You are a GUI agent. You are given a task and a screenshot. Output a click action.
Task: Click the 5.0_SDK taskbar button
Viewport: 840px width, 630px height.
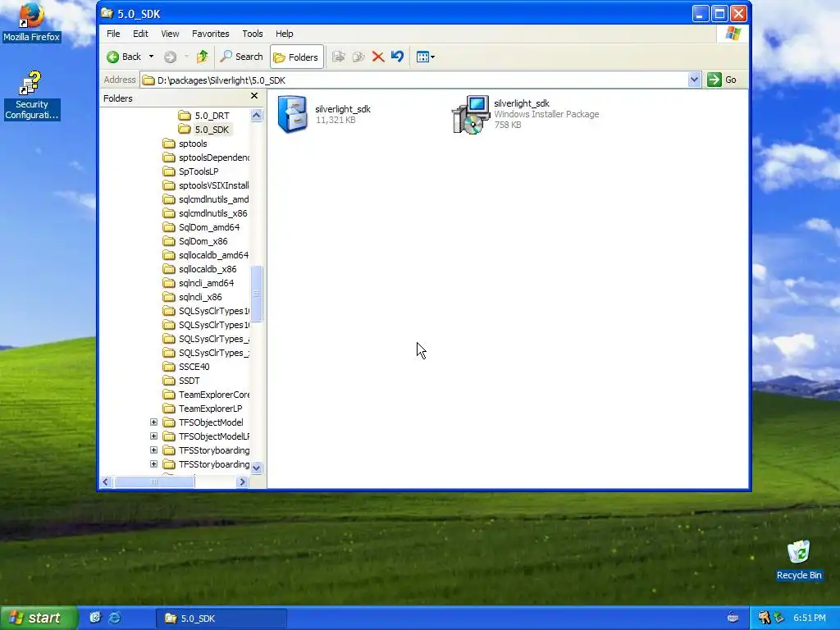[x=221, y=619]
